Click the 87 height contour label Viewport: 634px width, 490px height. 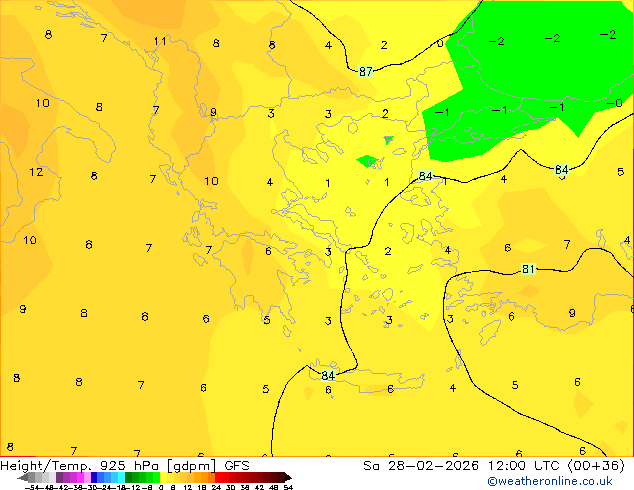pos(366,72)
